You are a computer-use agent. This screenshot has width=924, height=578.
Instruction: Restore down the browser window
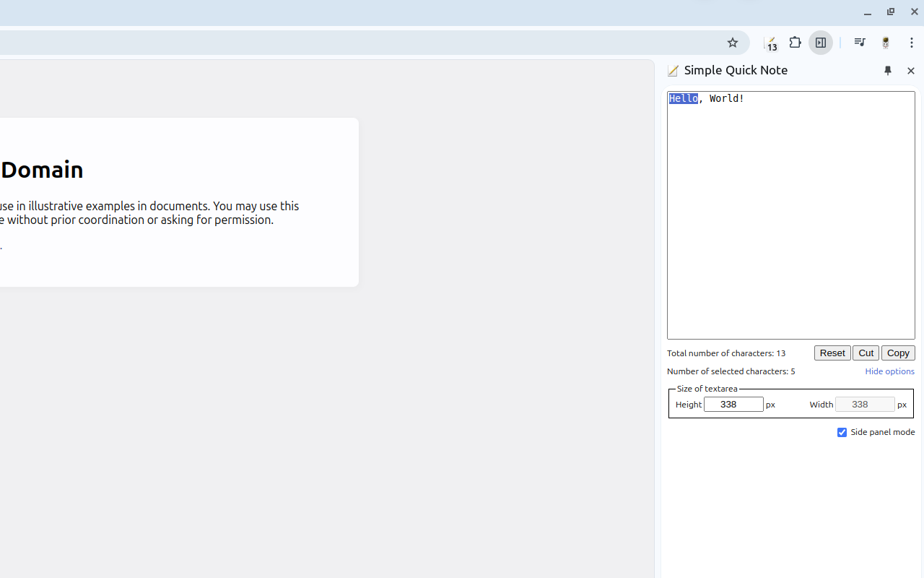point(890,12)
